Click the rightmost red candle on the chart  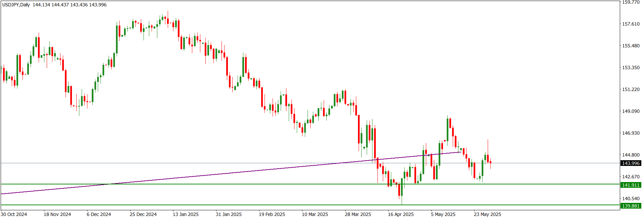point(490,162)
